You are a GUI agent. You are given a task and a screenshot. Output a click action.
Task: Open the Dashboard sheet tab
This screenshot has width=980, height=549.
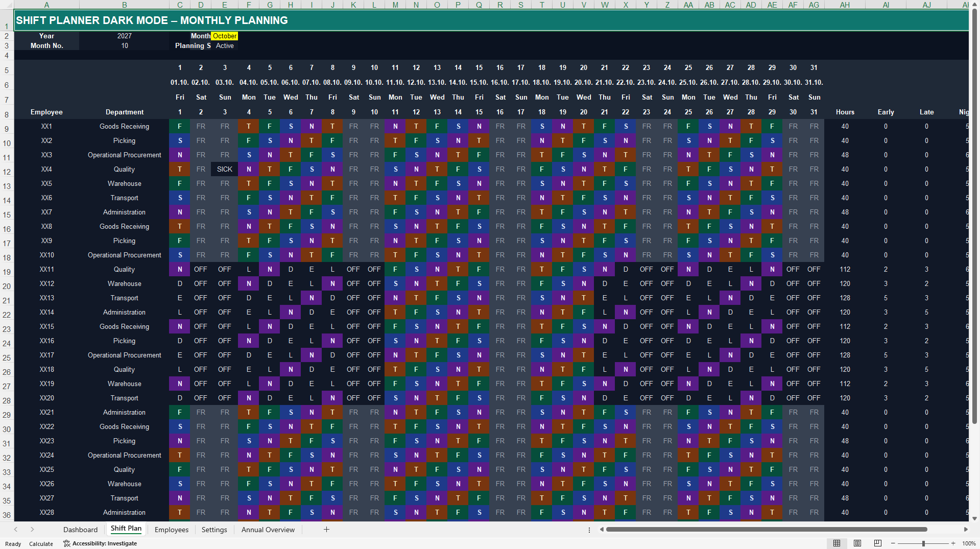coord(80,530)
